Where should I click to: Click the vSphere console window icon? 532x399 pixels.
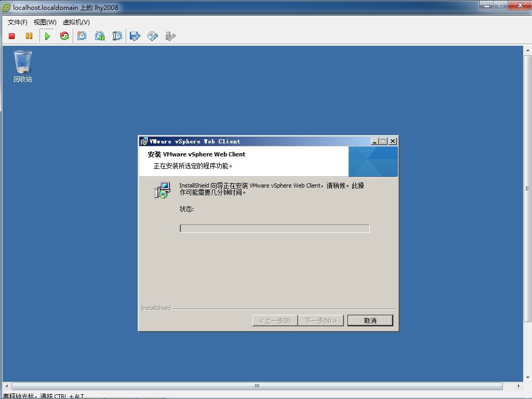[x=6, y=7]
